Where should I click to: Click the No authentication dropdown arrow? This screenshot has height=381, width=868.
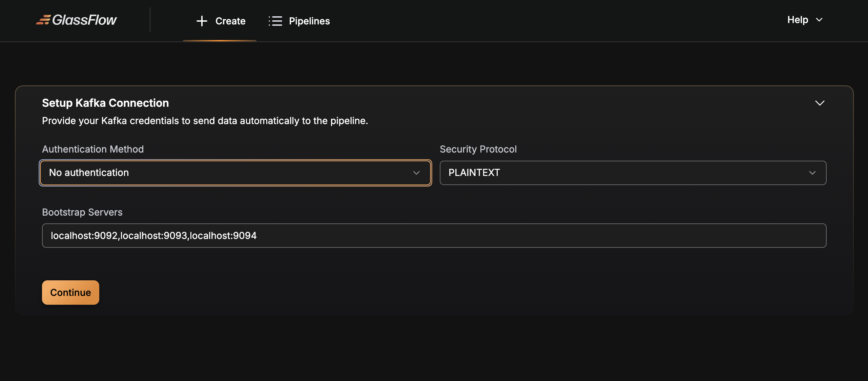416,173
